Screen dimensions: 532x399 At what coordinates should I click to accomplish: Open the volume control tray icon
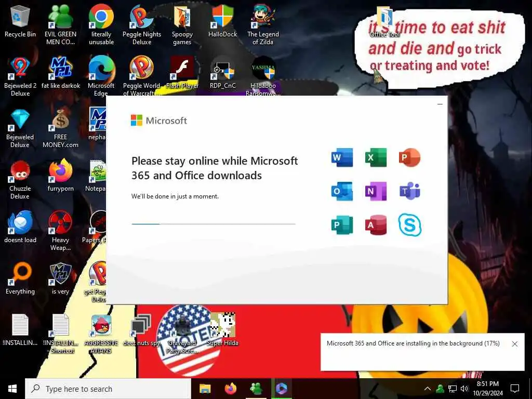(464, 389)
